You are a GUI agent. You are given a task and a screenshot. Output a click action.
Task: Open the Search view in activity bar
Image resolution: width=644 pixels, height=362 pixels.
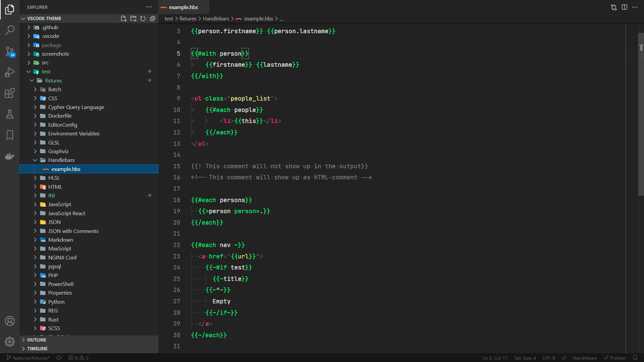pos(10,30)
